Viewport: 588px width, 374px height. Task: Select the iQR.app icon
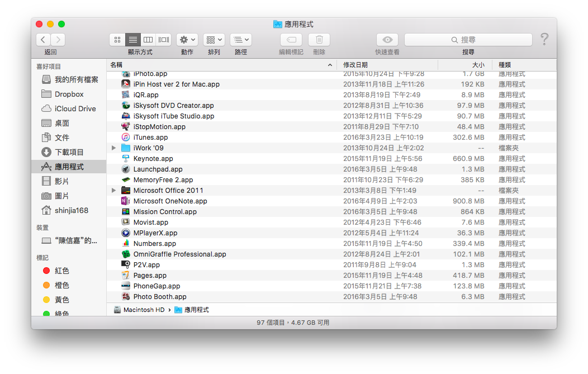tap(126, 94)
